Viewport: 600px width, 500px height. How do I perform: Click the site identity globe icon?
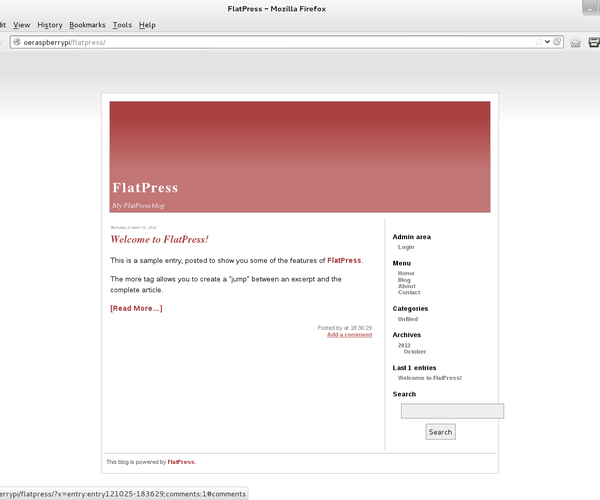[17, 42]
